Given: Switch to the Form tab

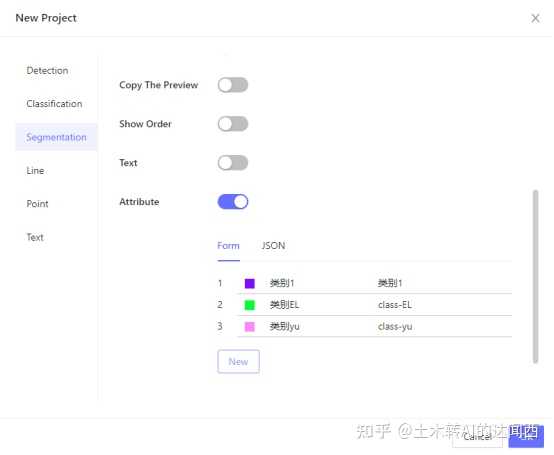Looking at the screenshot, I should 228,246.
